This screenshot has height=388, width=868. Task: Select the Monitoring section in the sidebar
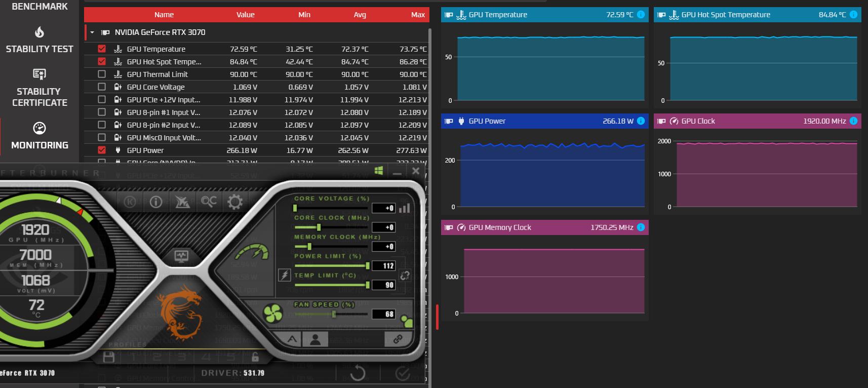40,135
